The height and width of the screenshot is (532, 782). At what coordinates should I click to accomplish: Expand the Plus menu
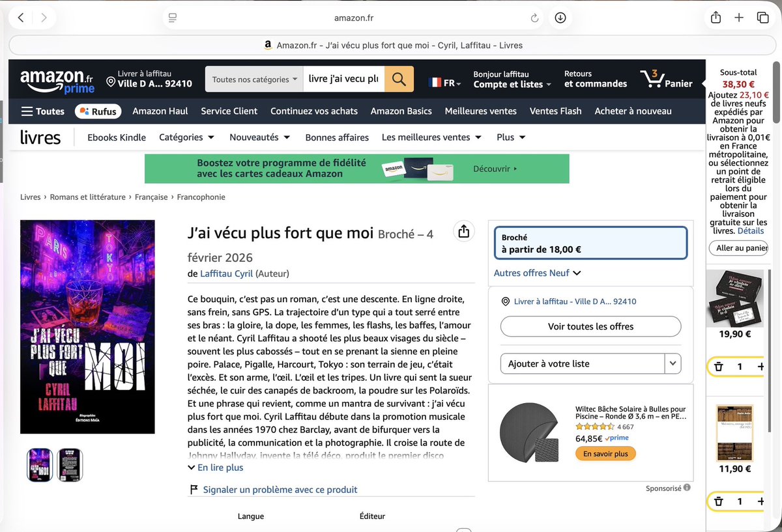coord(511,137)
